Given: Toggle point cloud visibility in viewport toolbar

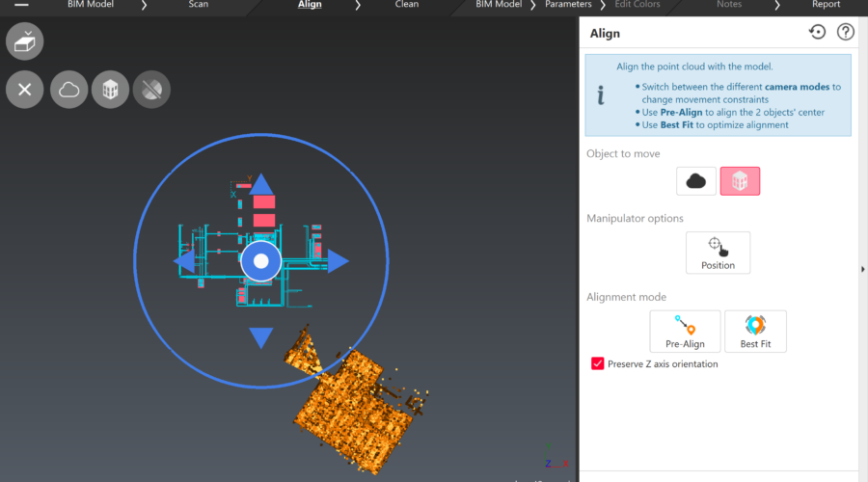Looking at the screenshot, I should point(68,90).
